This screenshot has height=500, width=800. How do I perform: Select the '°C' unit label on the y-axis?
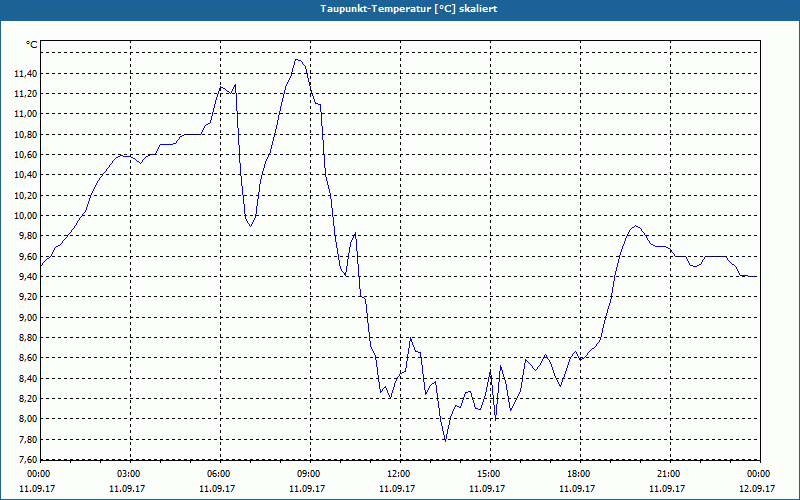(x=32, y=45)
